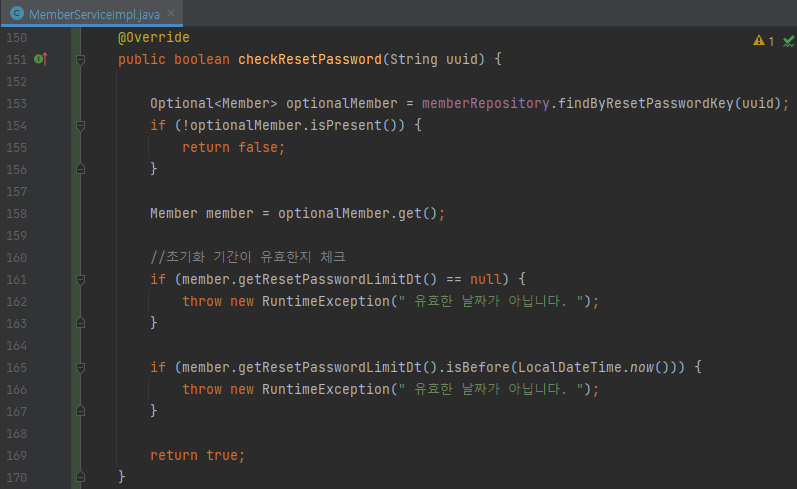Click the isBefore call on line 165

tap(478, 368)
